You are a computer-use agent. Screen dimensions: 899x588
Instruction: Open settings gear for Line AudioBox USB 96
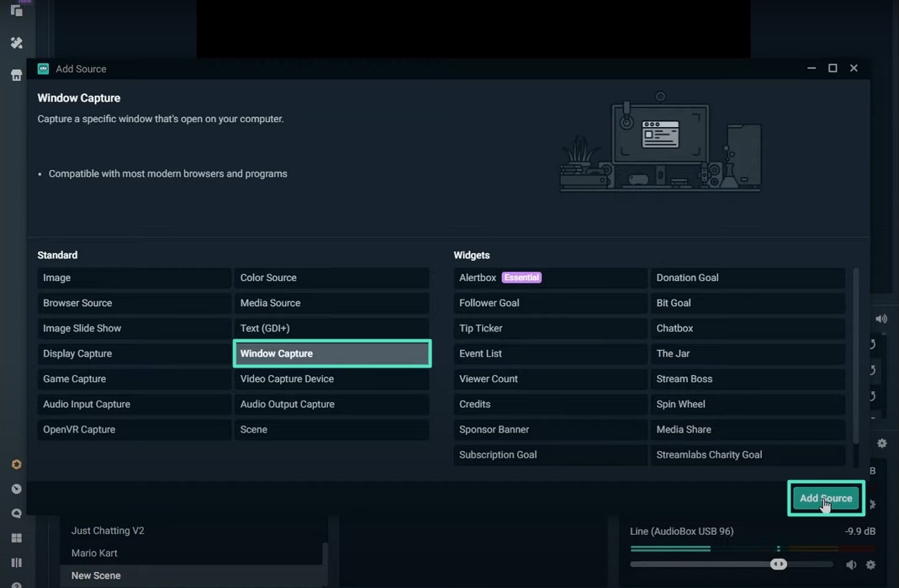(x=871, y=565)
